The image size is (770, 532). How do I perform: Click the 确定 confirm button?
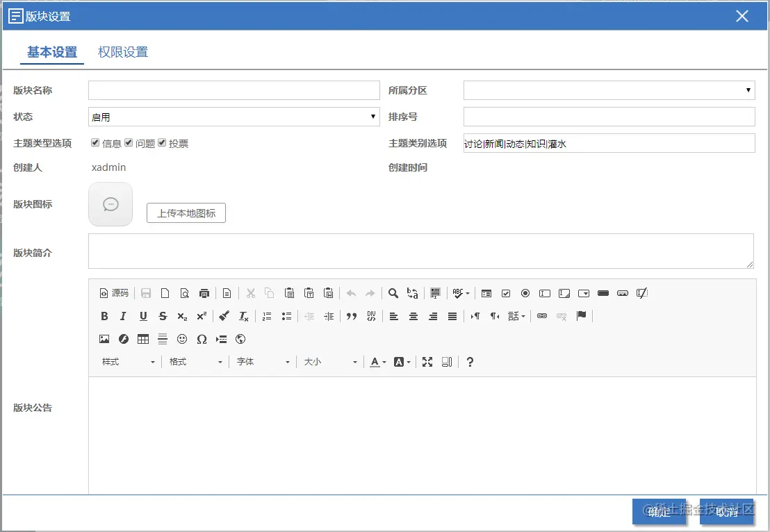tap(659, 512)
